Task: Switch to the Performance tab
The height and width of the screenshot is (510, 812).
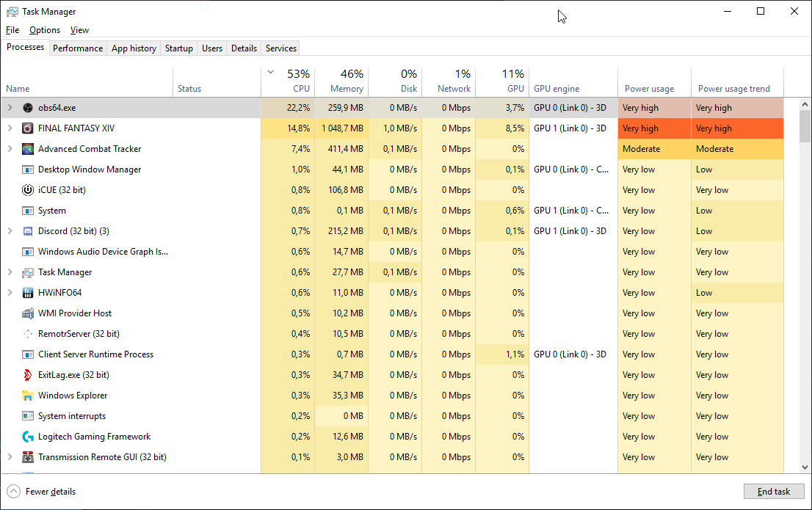Action: 78,48
